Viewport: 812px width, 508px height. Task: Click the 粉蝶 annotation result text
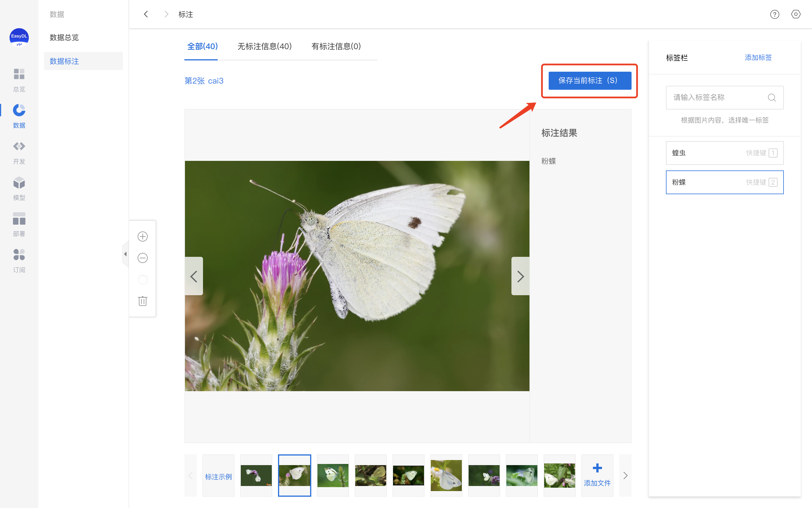(x=549, y=161)
